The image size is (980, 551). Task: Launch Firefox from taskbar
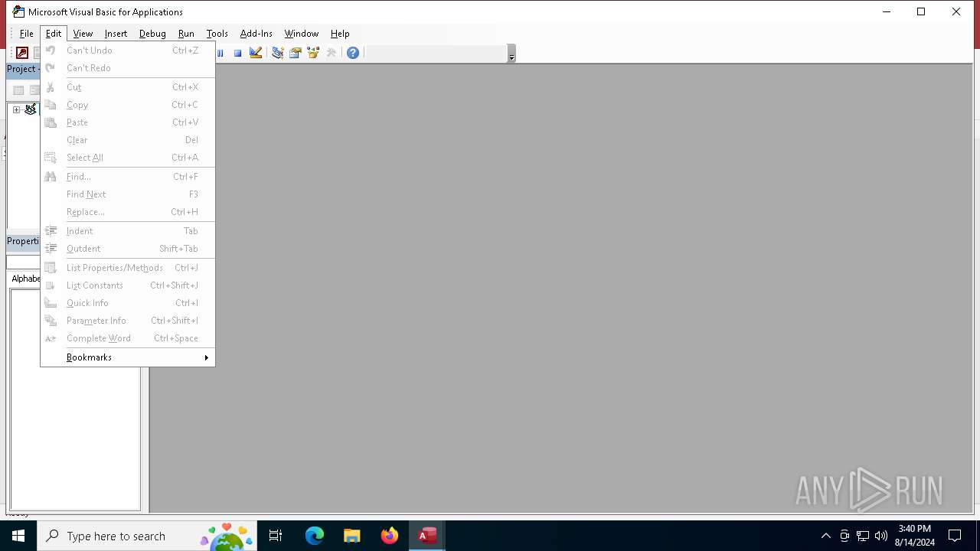point(389,536)
